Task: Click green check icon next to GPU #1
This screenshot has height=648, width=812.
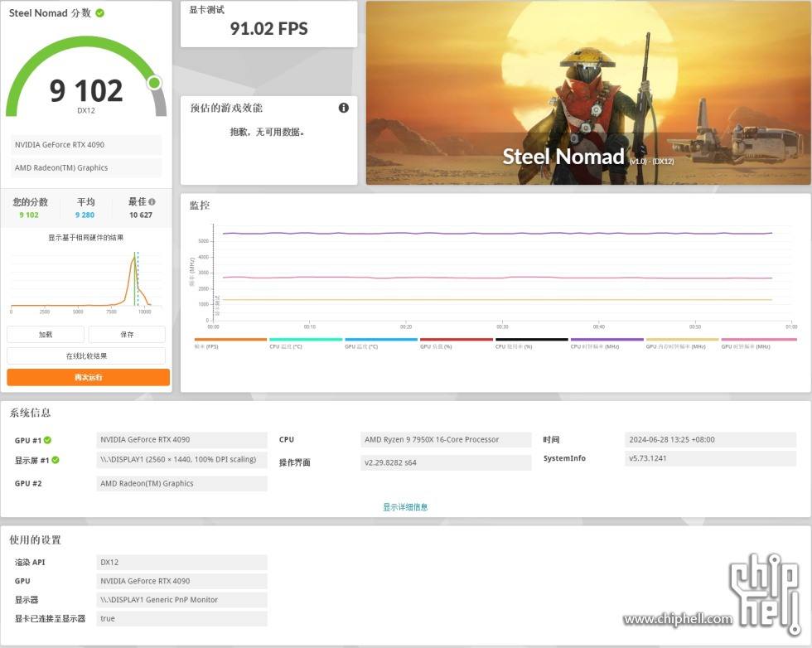Action: point(48,440)
